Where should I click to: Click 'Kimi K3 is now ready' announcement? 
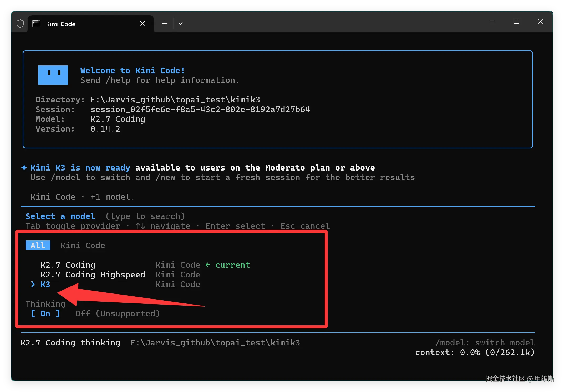(x=80, y=168)
